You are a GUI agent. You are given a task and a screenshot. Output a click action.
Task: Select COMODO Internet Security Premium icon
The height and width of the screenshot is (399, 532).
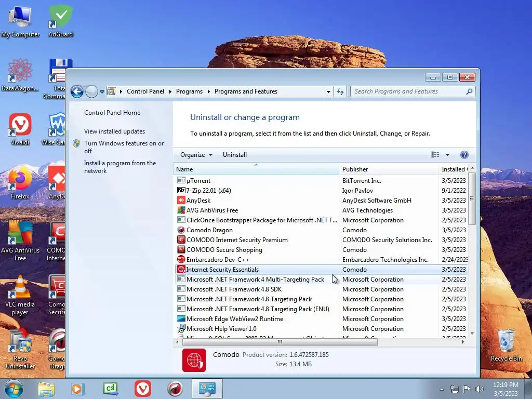[x=181, y=240]
